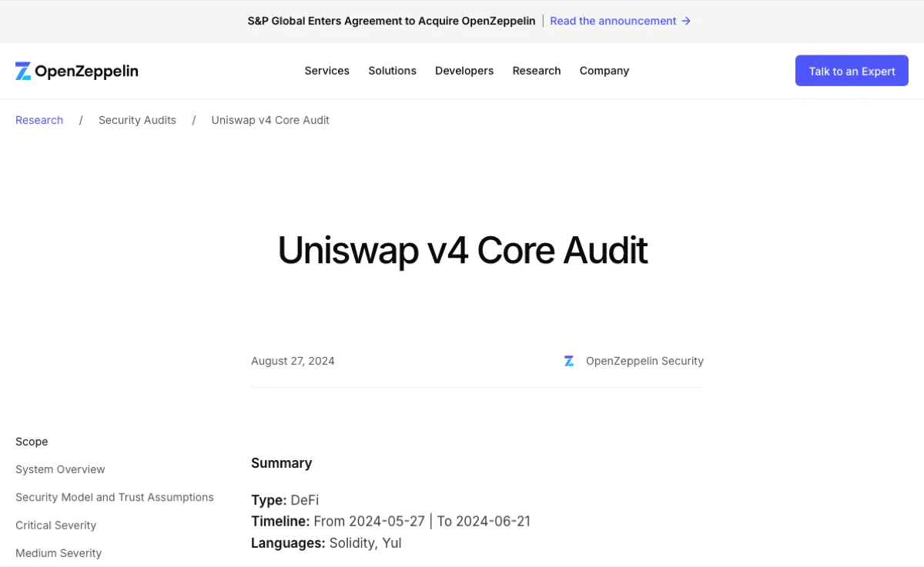
Task: Open the Company menu
Action: [604, 71]
